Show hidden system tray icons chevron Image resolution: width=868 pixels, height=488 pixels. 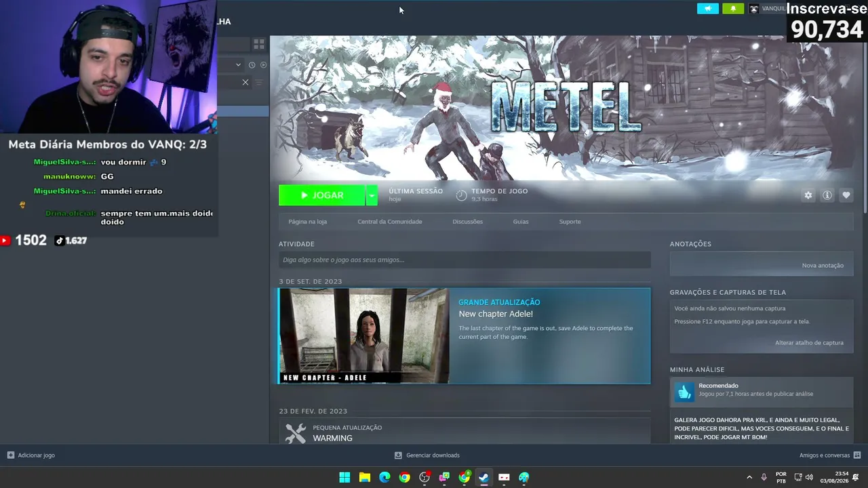coord(749,477)
